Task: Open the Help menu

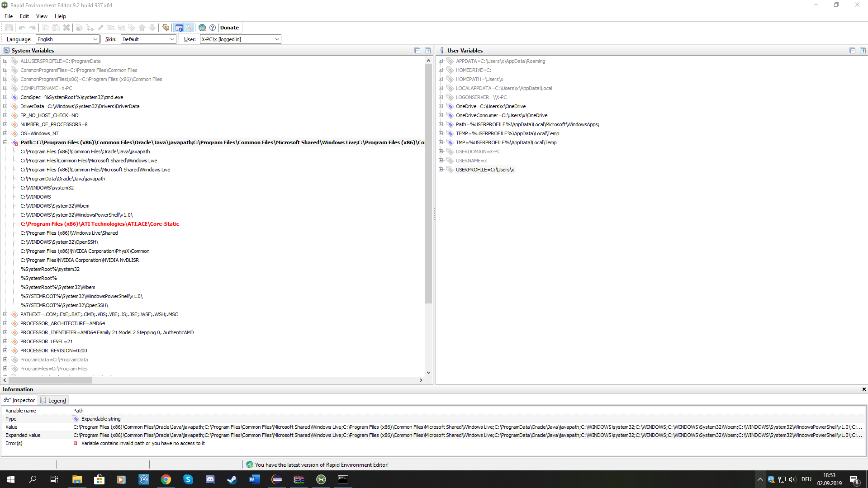Action: coord(60,16)
